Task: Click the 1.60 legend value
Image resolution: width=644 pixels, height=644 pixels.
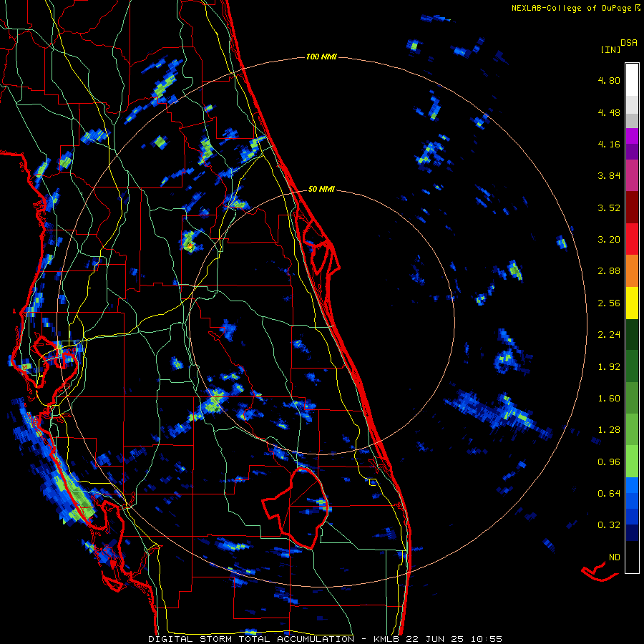Action: click(x=609, y=399)
